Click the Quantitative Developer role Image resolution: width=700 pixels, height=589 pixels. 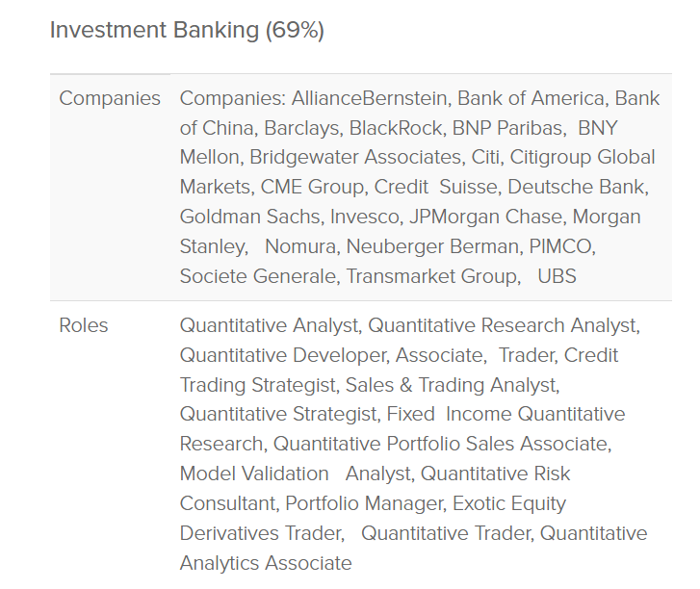(284, 355)
